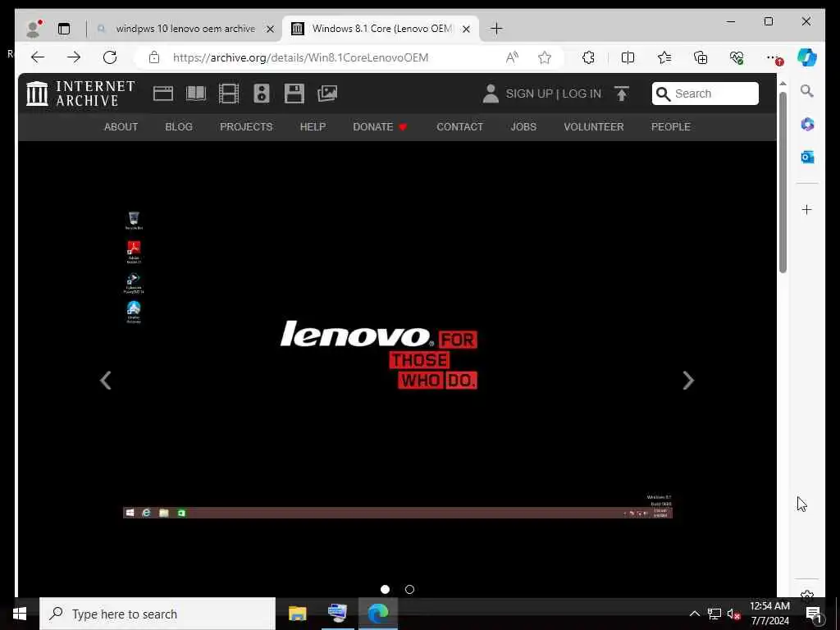Open the HELP menu item

[x=313, y=127]
